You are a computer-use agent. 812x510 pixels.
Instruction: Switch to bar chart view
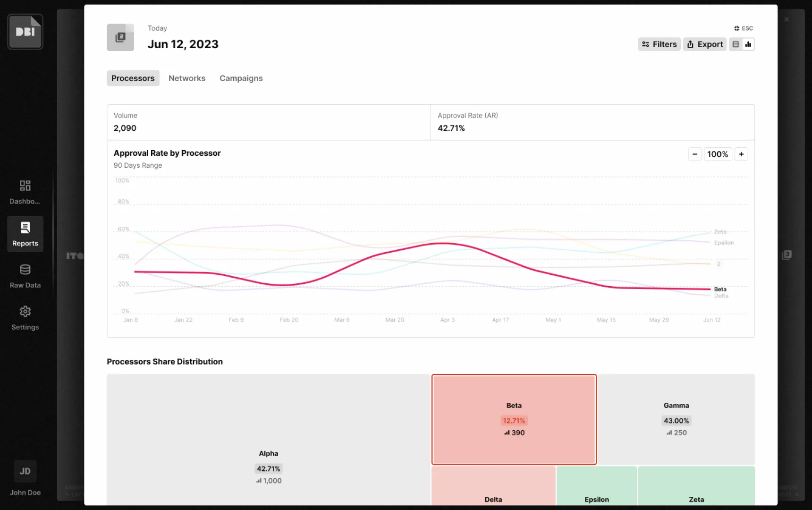748,44
